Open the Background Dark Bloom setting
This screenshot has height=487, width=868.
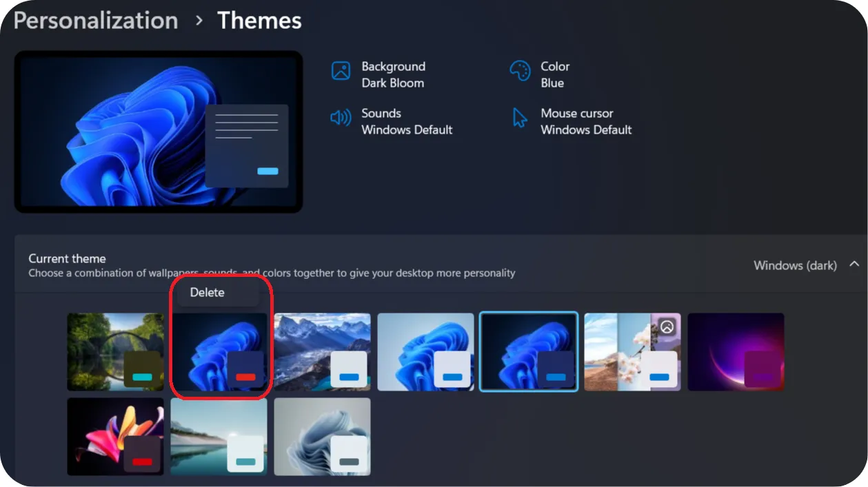(x=379, y=74)
